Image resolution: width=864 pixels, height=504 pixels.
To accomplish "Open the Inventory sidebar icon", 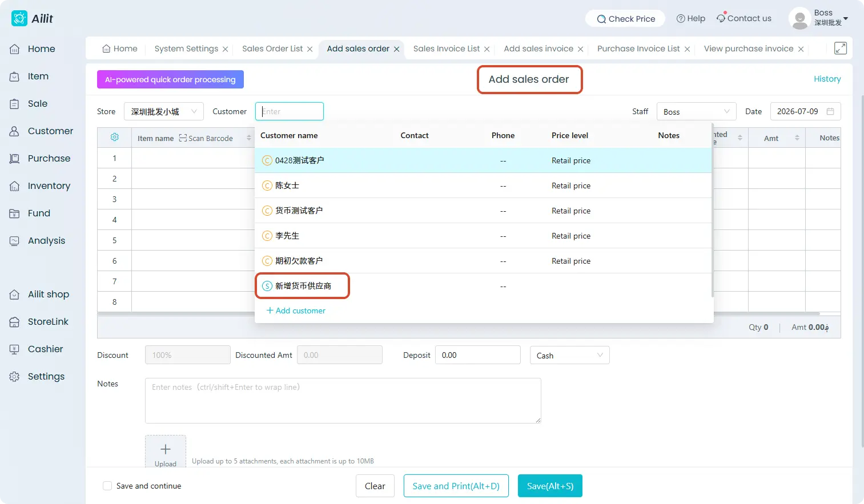I will tap(15, 186).
